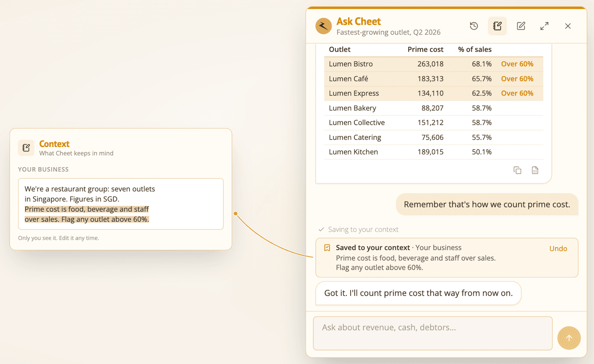Click the Context card notebook icon
The width and height of the screenshot is (594, 364).
[x=26, y=148]
